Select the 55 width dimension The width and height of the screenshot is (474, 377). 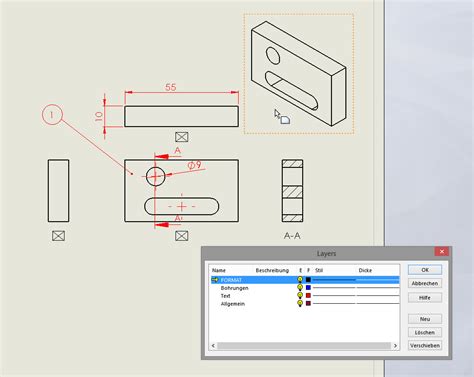pos(171,87)
